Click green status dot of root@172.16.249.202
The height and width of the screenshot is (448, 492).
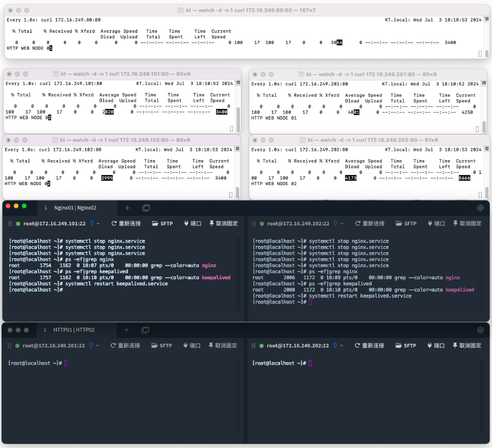[262, 346]
